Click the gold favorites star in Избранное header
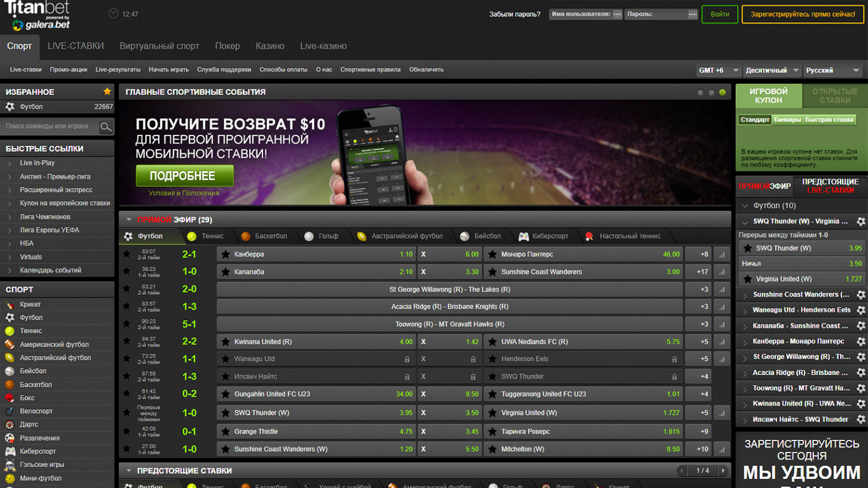The image size is (868, 488). pos(107,91)
